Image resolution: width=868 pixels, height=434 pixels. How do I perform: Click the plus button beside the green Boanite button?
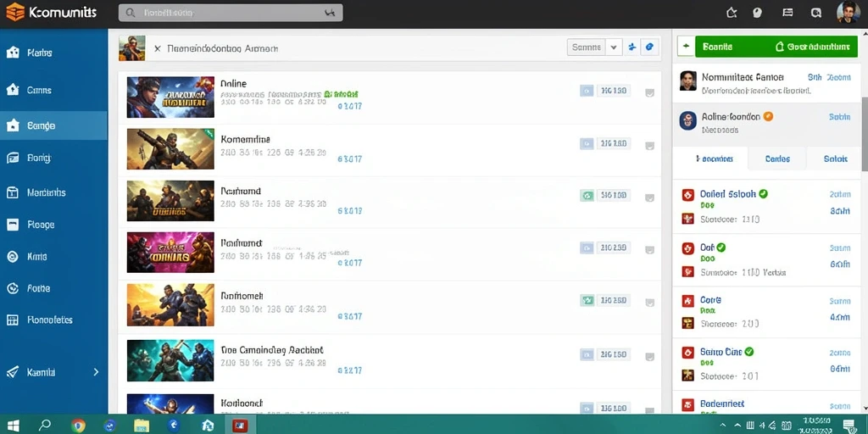686,47
